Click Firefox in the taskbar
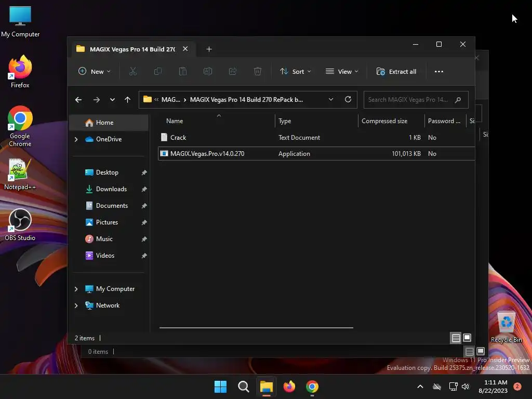Screen dimensions: 532x399 (x=289, y=387)
